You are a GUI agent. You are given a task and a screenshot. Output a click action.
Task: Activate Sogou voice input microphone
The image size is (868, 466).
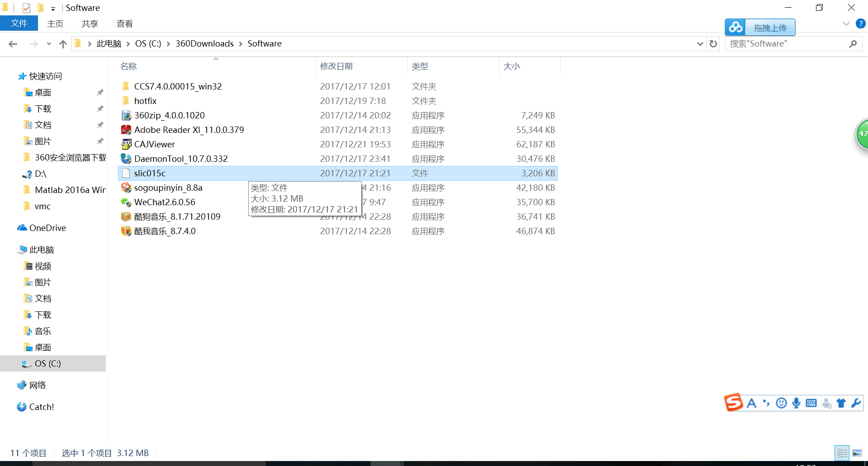pos(796,403)
